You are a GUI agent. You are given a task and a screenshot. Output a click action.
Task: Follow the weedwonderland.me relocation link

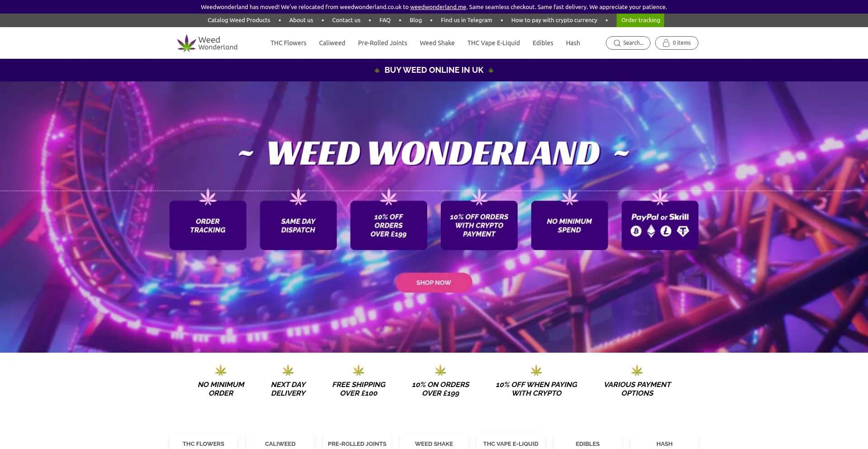coord(438,7)
